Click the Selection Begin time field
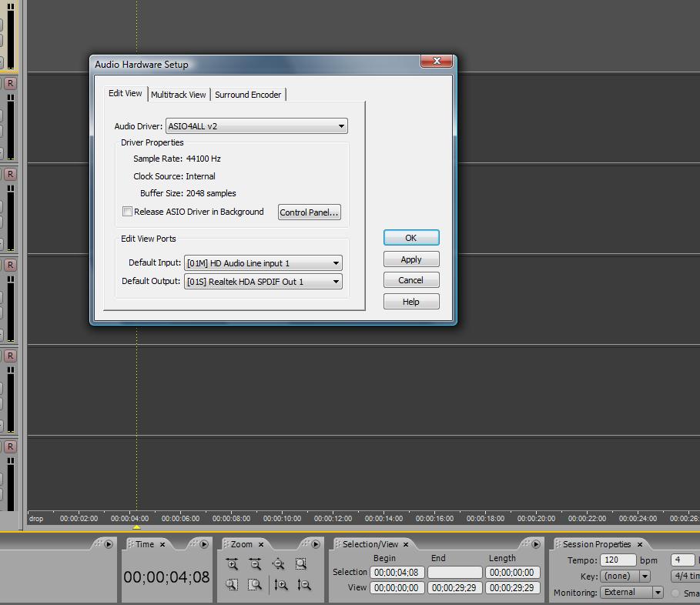700x605 pixels. coord(397,573)
